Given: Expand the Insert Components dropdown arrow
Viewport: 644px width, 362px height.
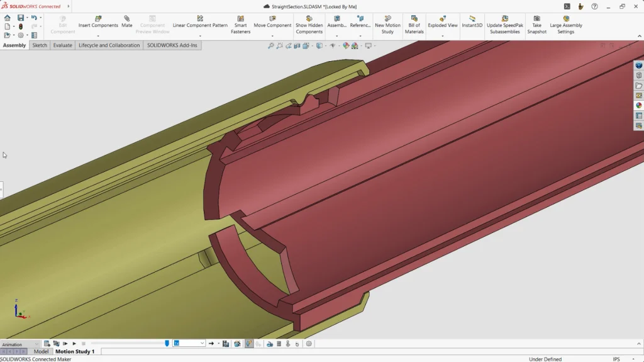Looking at the screenshot, I should point(98,36).
